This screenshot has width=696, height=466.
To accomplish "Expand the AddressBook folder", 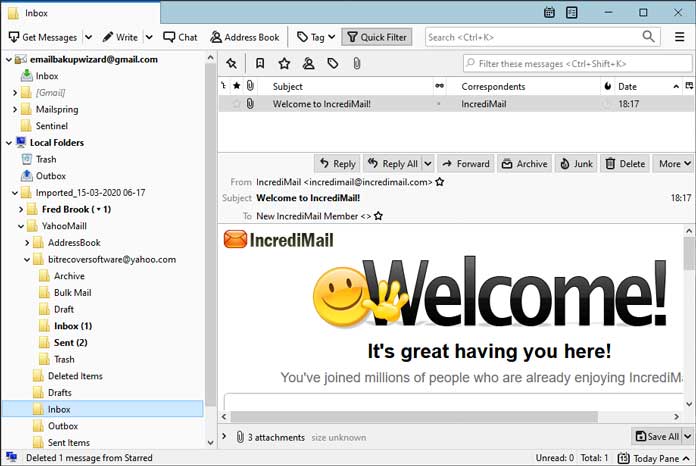I will tap(27, 243).
